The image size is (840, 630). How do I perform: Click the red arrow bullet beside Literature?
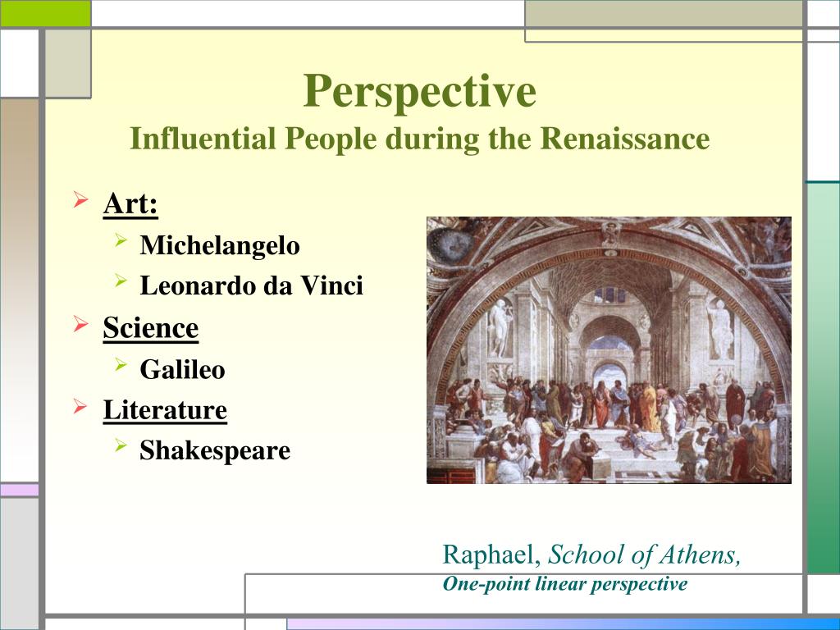pos(80,406)
